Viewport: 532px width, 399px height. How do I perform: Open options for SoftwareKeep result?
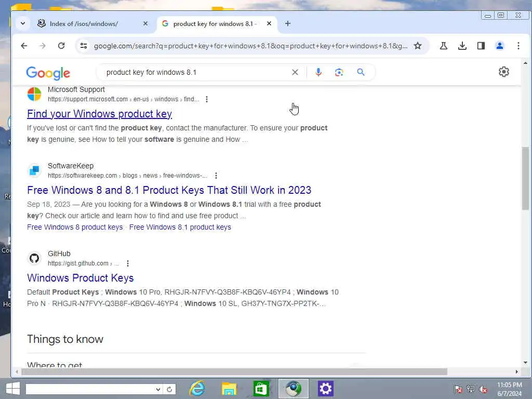(x=216, y=176)
